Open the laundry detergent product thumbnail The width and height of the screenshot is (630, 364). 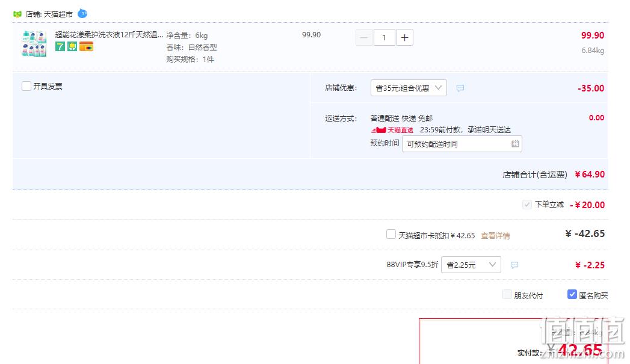click(x=34, y=43)
